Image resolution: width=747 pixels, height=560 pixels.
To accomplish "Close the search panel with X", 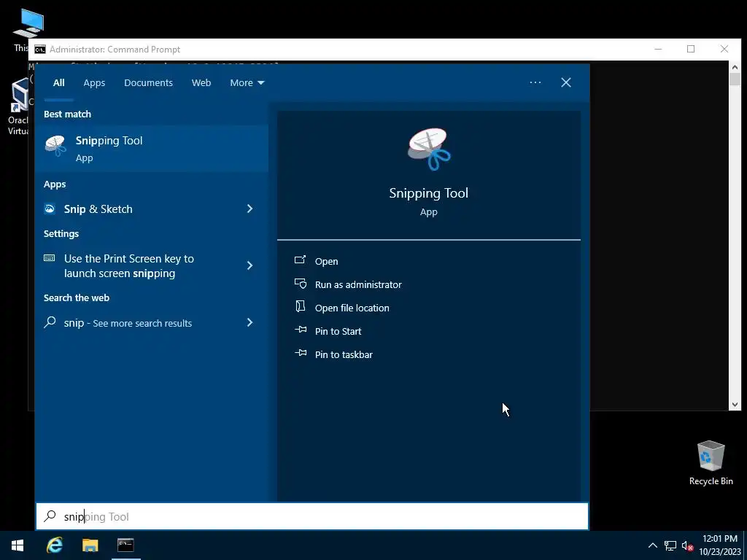I will tap(566, 82).
